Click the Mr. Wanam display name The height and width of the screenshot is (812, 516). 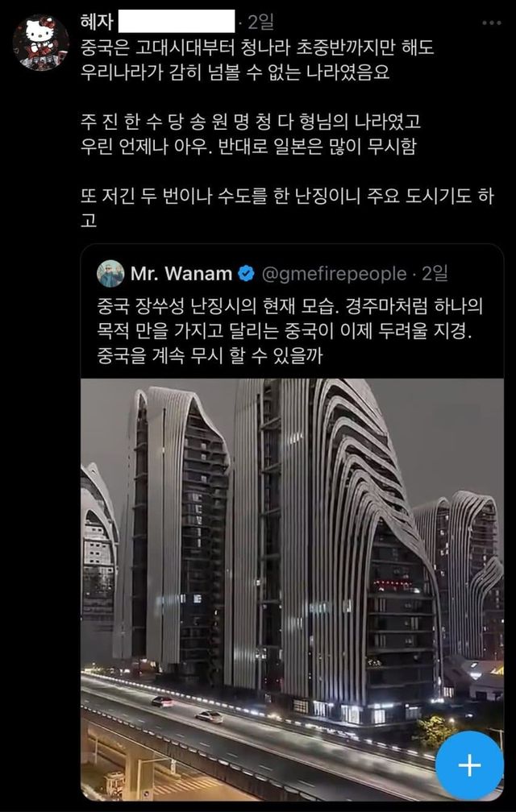(x=181, y=274)
